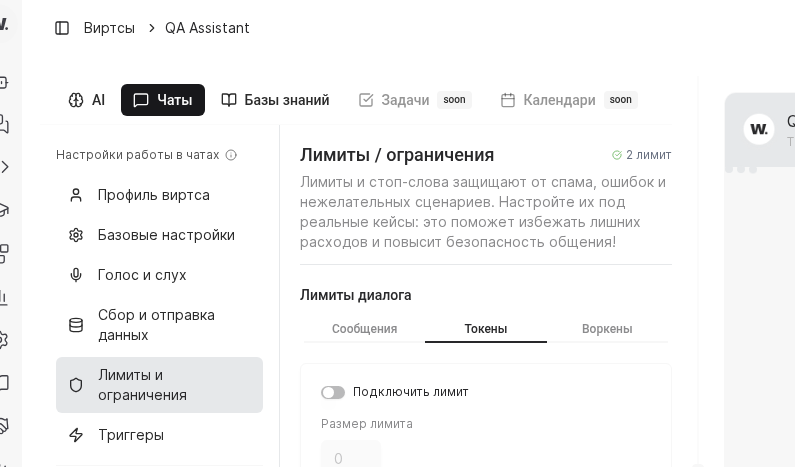This screenshot has width=795, height=467.
Task: Enable the Подключить лимит switch
Action: click(333, 392)
